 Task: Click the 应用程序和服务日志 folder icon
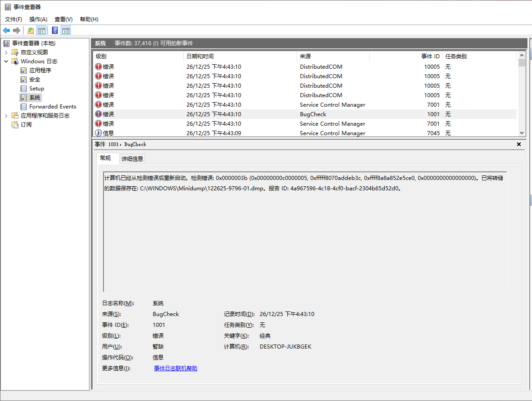click(15, 115)
